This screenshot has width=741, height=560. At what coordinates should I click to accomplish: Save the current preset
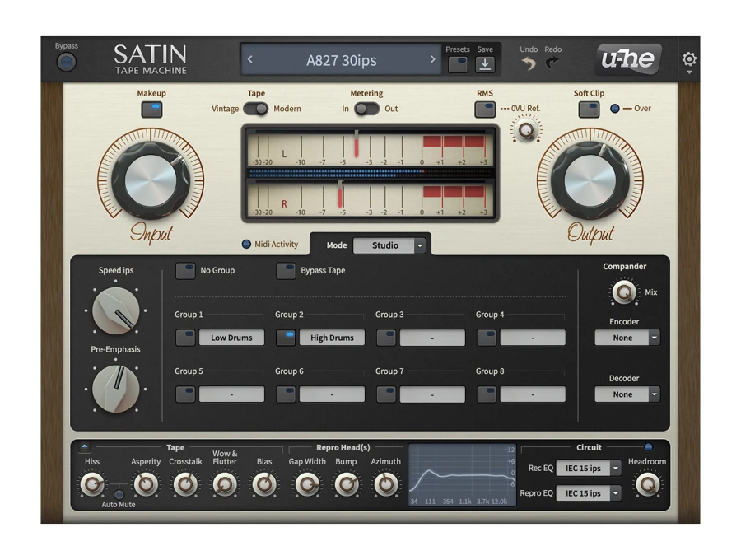[x=485, y=64]
